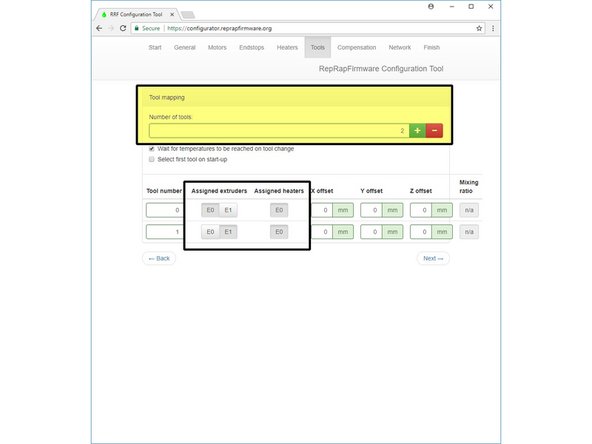Viewport: 592px width, 444px height.
Task: Click the Next button
Action: (x=433, y=259)
